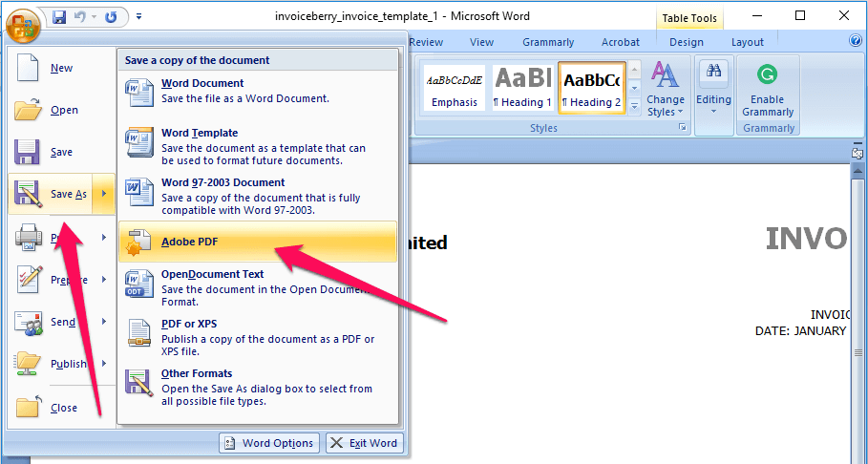This screenshot has width=868, height=464.
Task: Click Save As in the Office menu
Action: click(x=50, y=194)
